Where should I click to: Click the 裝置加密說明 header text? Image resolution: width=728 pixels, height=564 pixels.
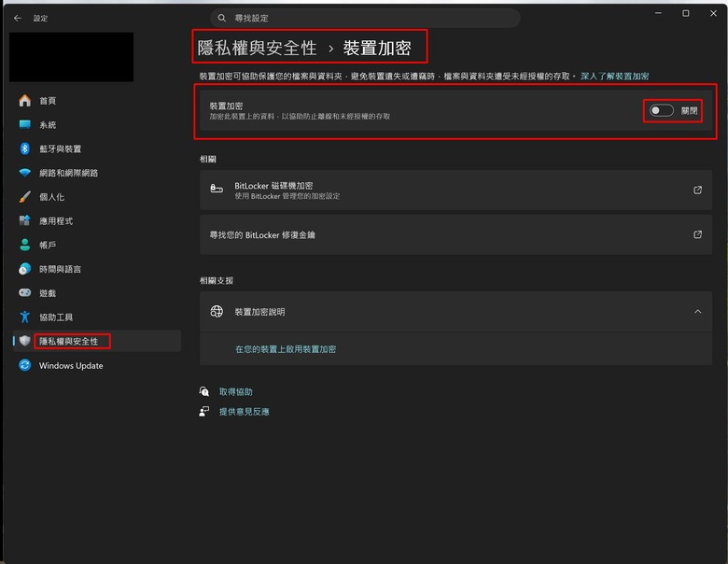259,312
